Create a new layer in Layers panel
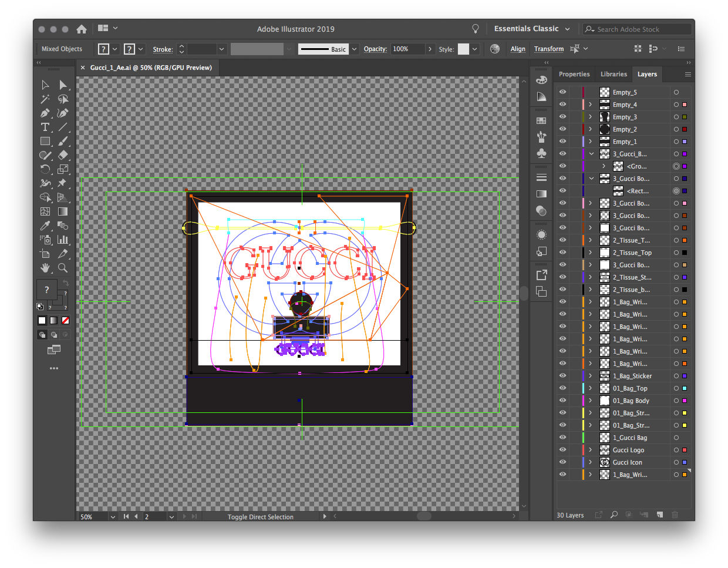Screen dimensions: 728x568 660,515
